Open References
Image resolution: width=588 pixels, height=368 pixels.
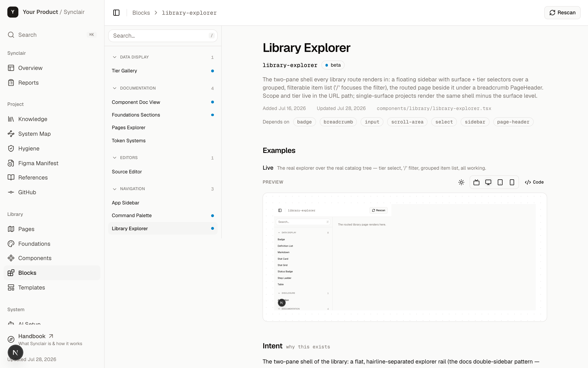[x=52, y=177]
